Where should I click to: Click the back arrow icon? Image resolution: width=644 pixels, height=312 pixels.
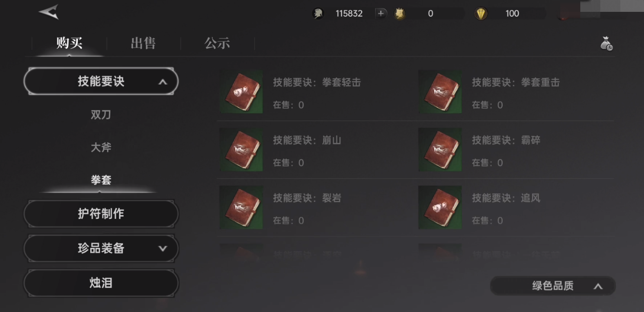tap(49, 12)
